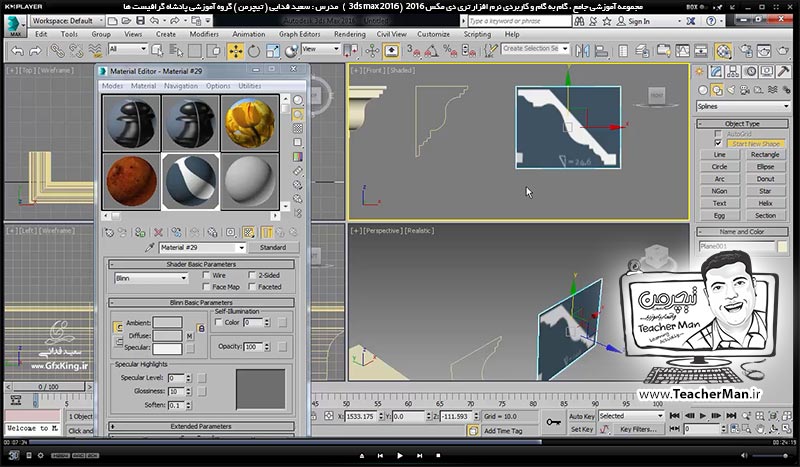Click the object color swatch beside Plane001
Screen dimensions: 800x467
tap(782, 247)
